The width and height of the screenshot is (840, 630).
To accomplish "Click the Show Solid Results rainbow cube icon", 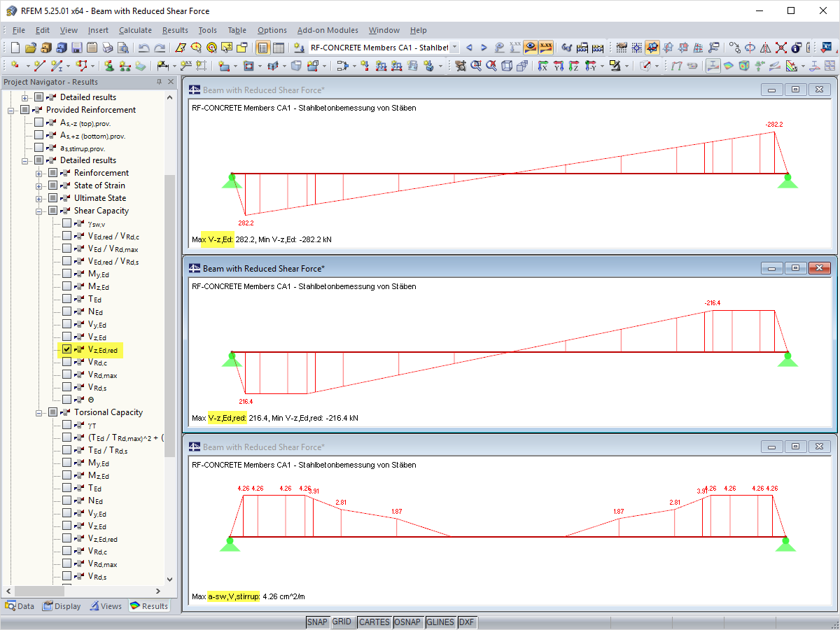I will tap(744, 66).
